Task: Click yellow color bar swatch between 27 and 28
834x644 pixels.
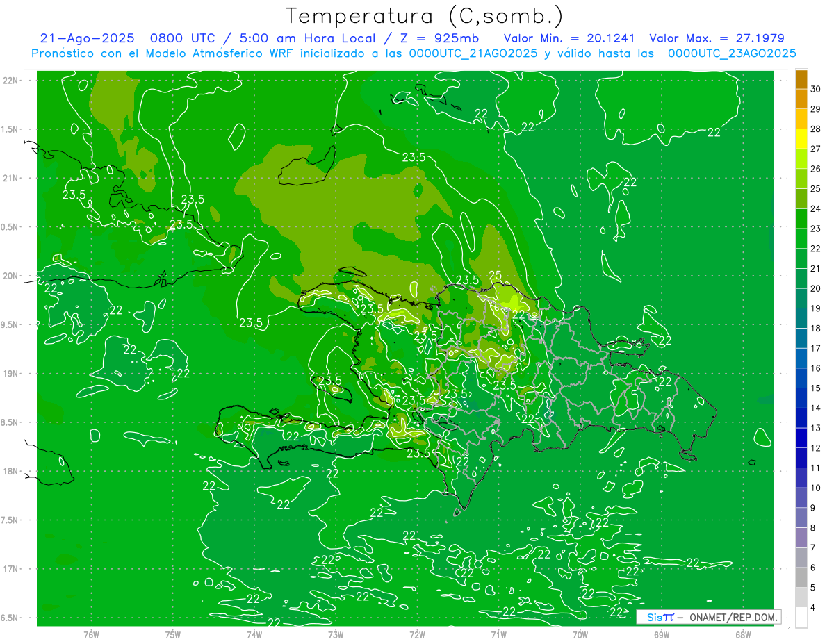Action: (801, 139)
